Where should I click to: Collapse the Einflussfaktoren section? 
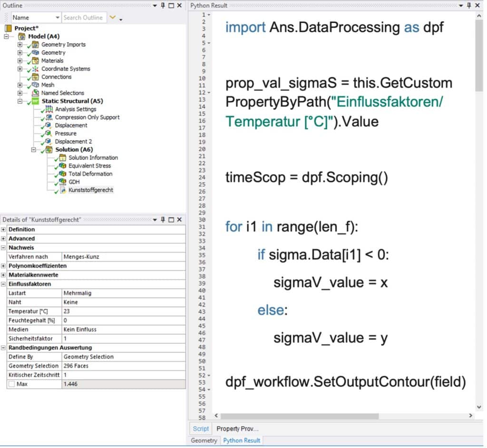point(4,284)
